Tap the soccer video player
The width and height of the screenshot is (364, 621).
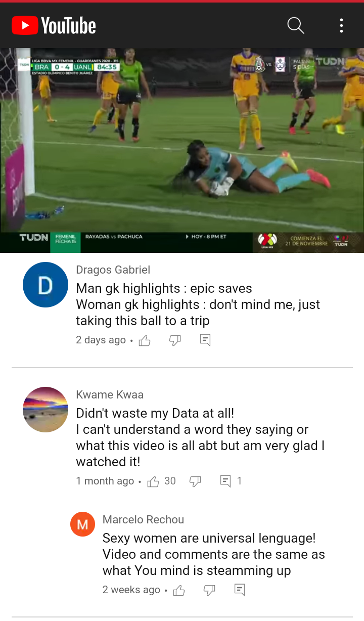pos(182,150)
